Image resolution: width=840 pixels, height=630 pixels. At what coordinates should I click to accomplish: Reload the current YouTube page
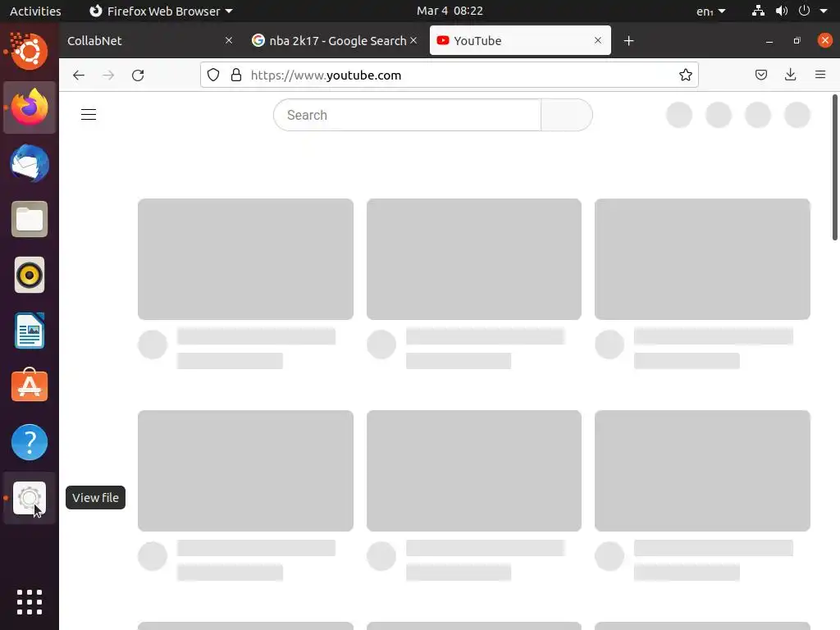click(138, 75)
